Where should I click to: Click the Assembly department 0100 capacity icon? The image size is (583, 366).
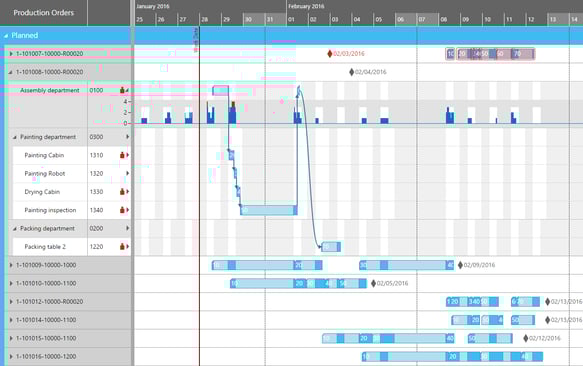coord(122,90)
